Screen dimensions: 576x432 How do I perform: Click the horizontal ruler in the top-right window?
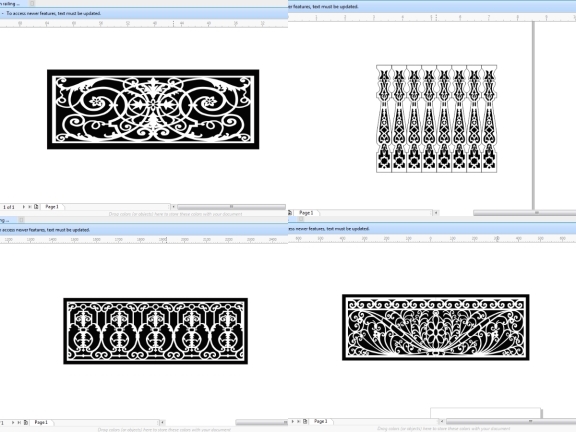point(432,17)
